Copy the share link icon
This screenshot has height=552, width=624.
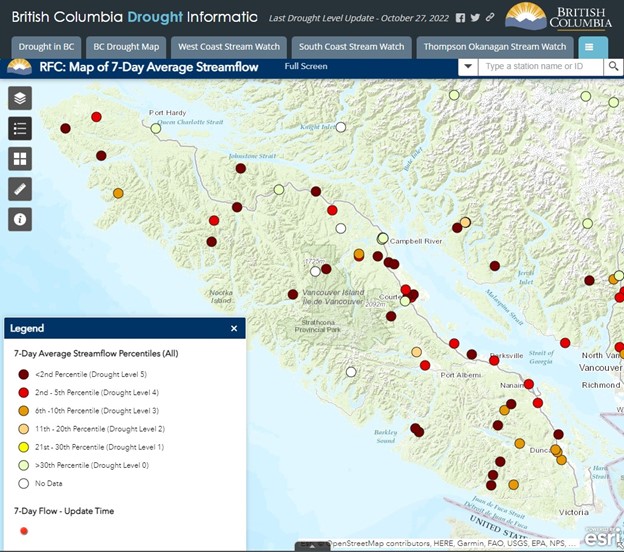pyautogui.click(x=490, y=18)
